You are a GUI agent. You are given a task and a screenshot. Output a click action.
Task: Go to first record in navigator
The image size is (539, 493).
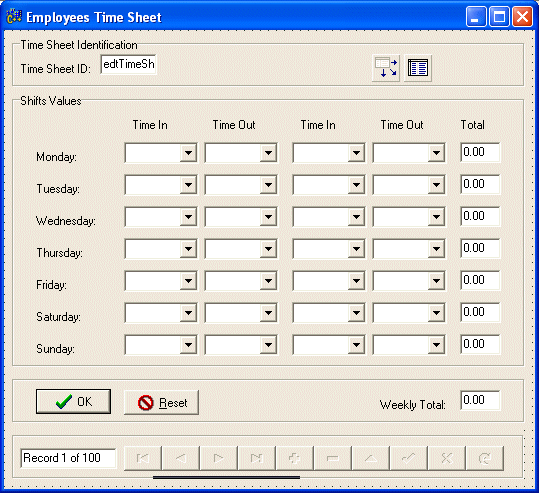[143, 458]
